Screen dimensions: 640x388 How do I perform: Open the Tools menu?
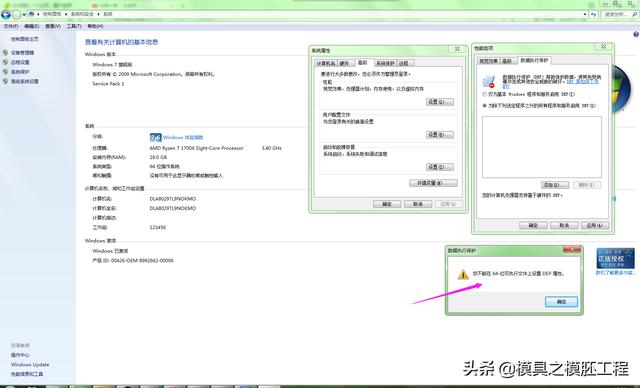coord(74,26)
